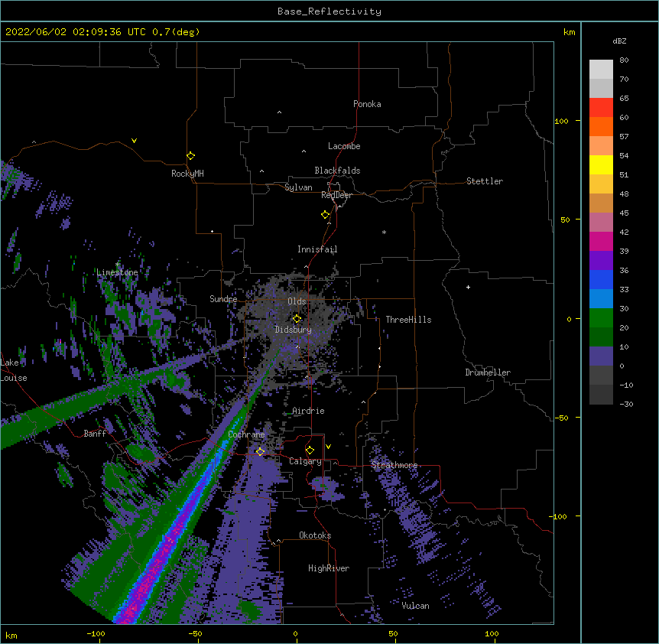This screenshot has height=644, width=659.
Task: Select the -100 tick on right vertical axis
Action: (558, 516)
